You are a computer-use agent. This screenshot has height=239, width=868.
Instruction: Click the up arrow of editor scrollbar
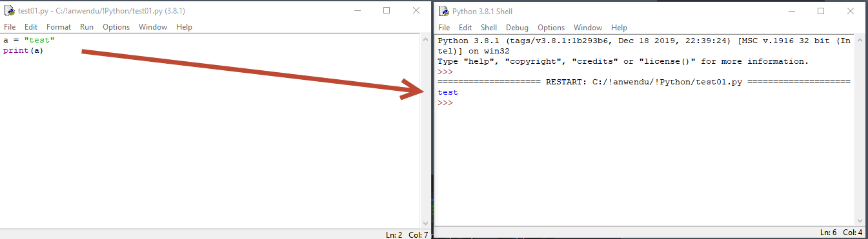coord(424,40)
